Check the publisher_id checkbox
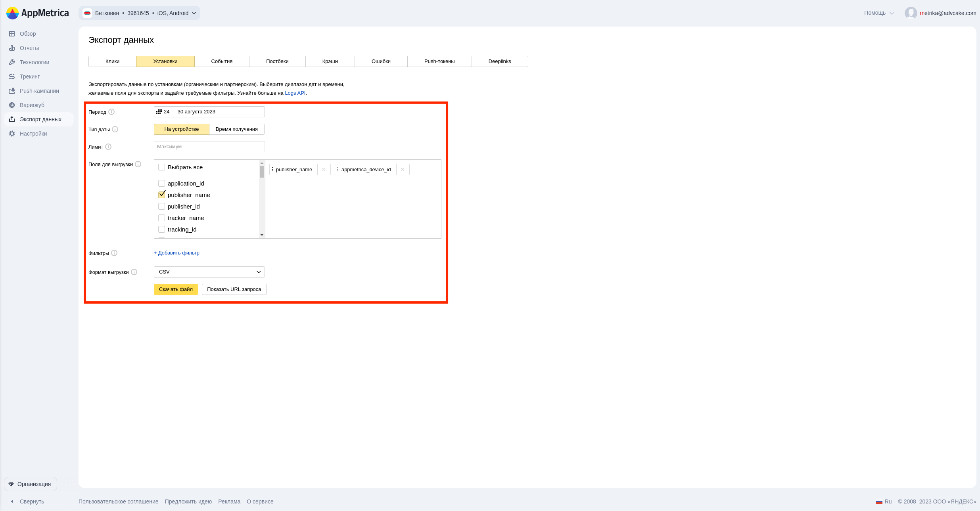The width and height of the screenshot is (980, 511). (161, 207)
